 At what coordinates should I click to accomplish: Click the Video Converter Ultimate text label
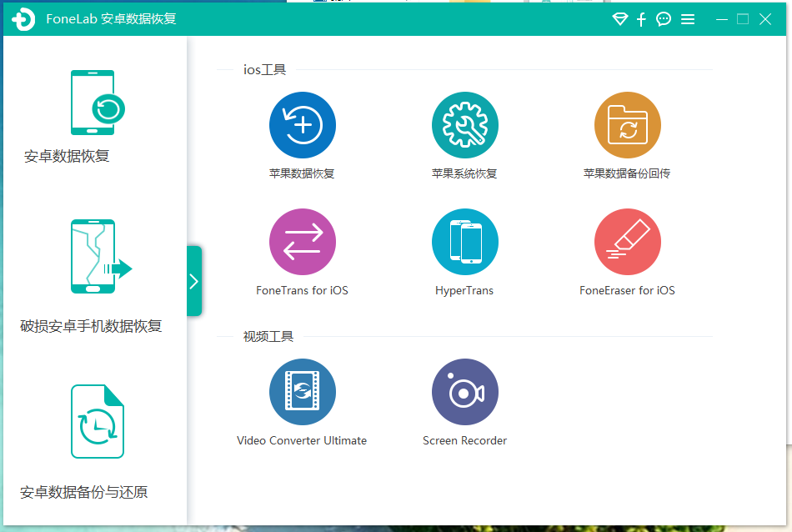(x=302, y=440)
